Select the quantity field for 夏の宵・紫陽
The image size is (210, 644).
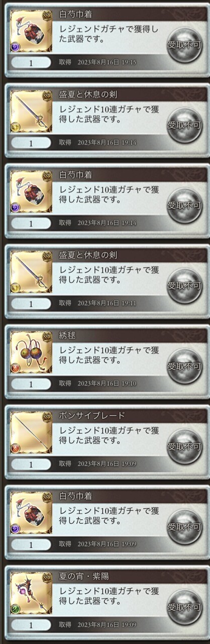(31, 625)
